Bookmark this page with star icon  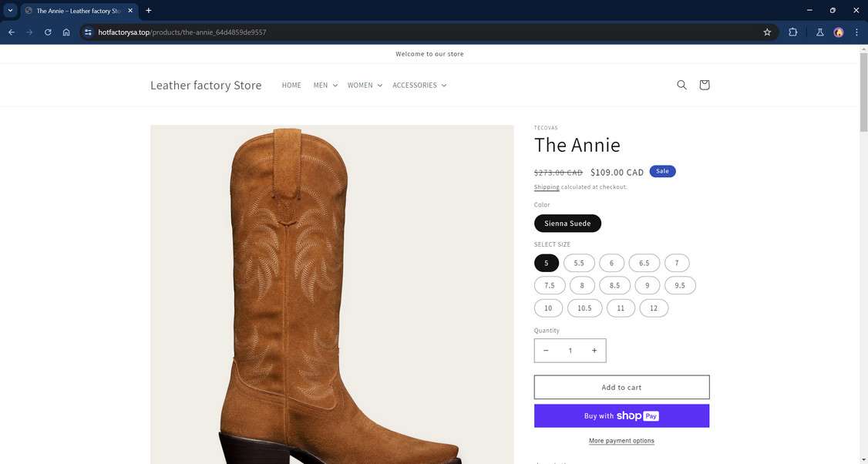coord(767,32)
